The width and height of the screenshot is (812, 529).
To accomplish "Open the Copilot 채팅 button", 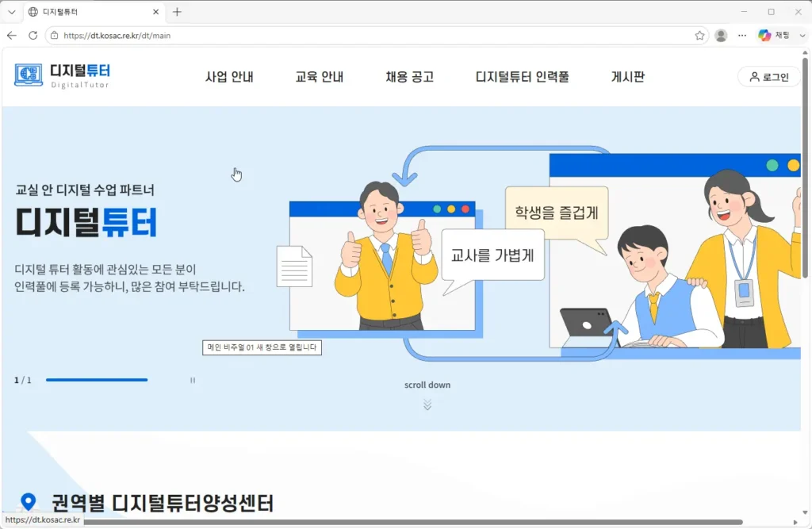I will (774, 35).
